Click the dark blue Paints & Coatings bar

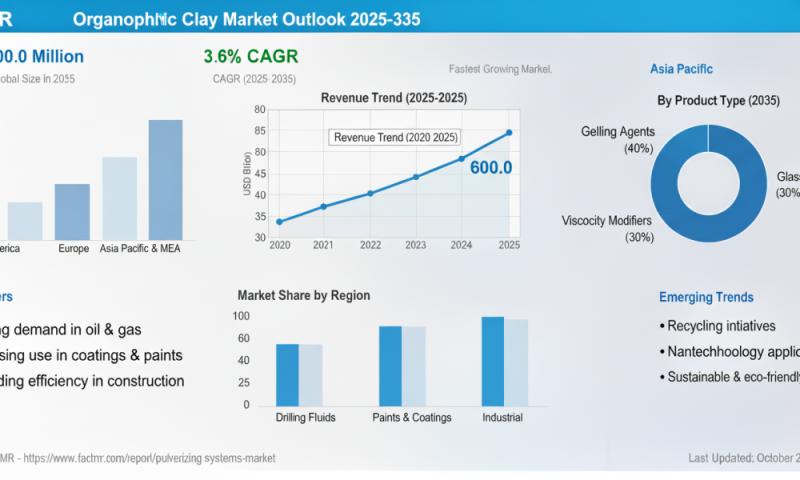click(x=390, y=365)
